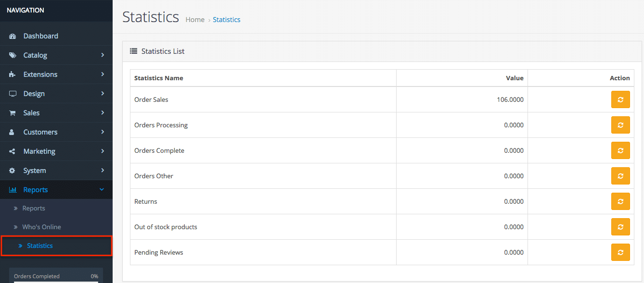Screen dimensions: 644x283
Task: Expand the System menu chevron
Action: (x=103, y=170)
